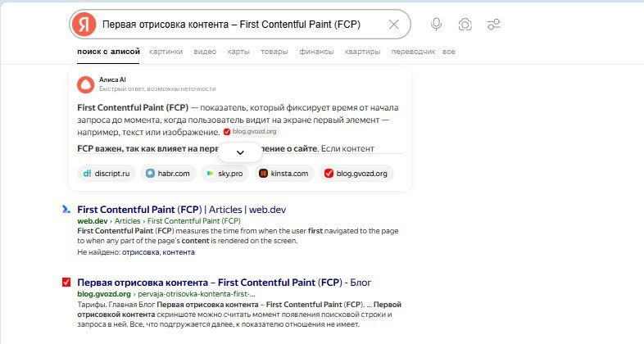Click the Yandex logo in search bar

tap(84, 25)
